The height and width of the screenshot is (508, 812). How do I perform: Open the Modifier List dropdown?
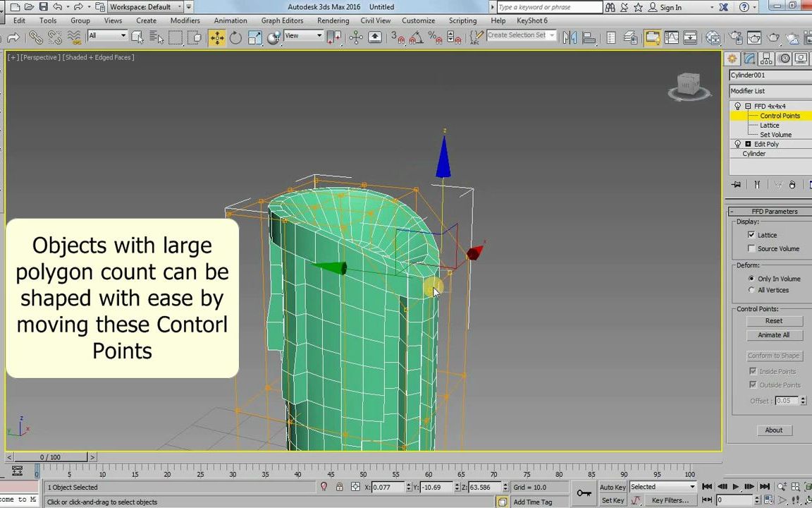click(x=768, y=90)
